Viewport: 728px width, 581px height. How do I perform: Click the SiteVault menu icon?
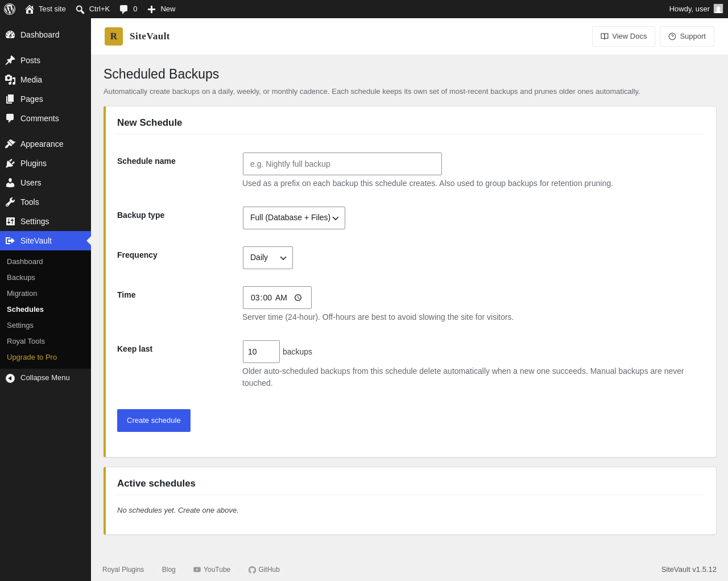10,241
